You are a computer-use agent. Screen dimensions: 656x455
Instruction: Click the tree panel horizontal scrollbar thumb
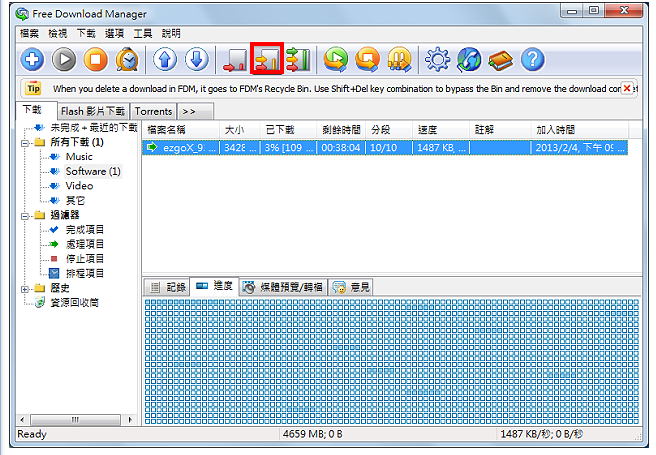pos(75,419)
